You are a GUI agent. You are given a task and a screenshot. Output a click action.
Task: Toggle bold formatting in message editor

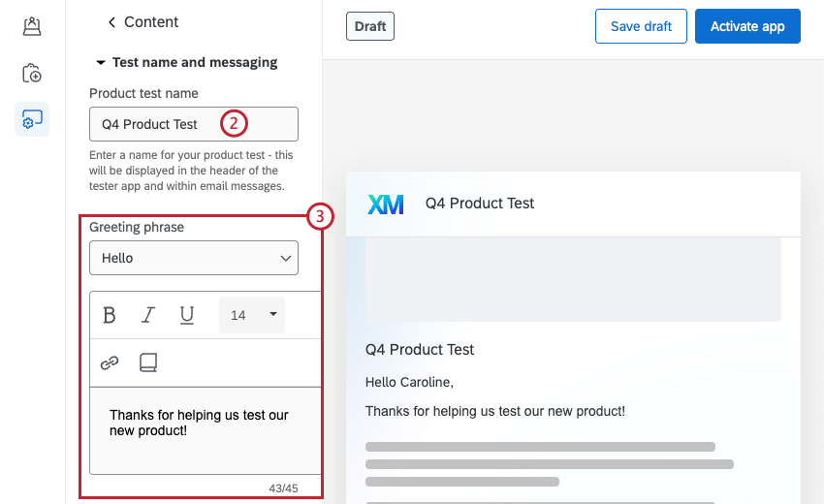pos(110,315)
